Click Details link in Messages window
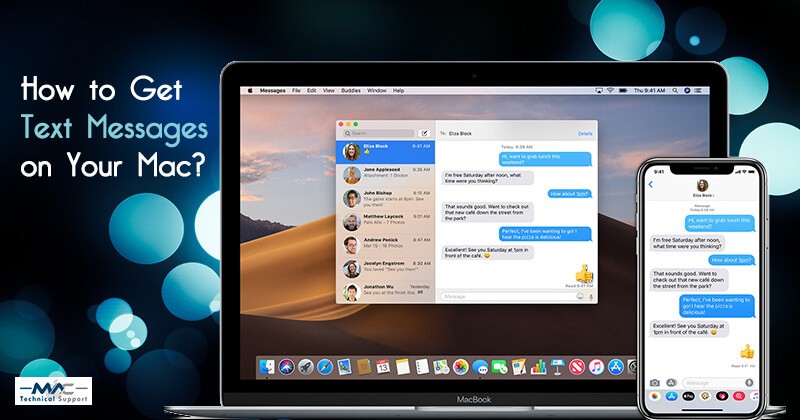Image resolution: width=800 pixels, height=420 pixels. 585,134
